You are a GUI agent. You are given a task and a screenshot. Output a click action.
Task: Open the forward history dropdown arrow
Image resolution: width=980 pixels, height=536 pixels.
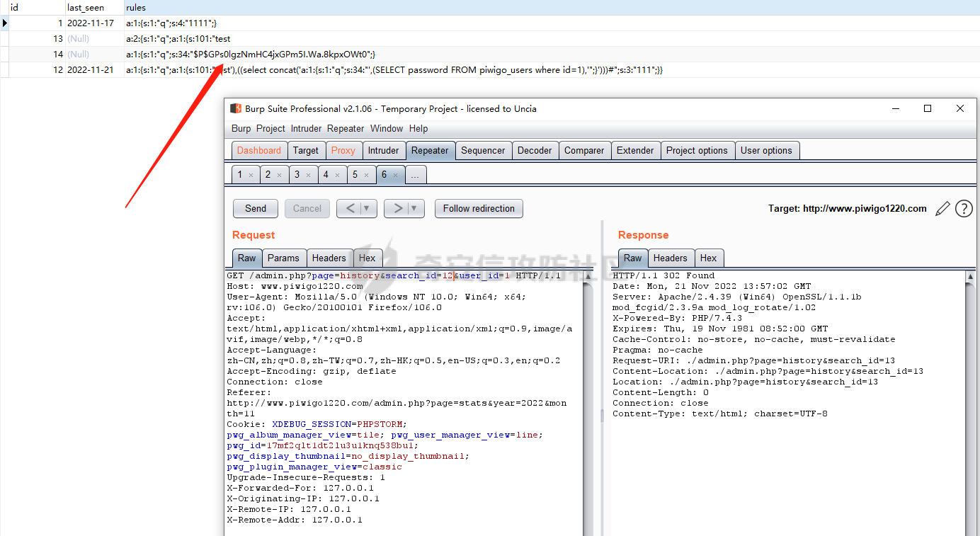[x=416, y=208]
